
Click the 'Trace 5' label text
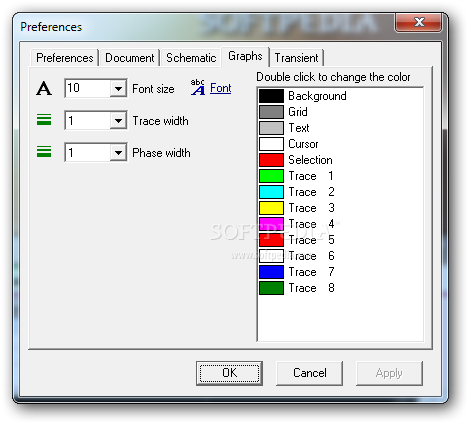pyautogui.click(x=311, y=240)
